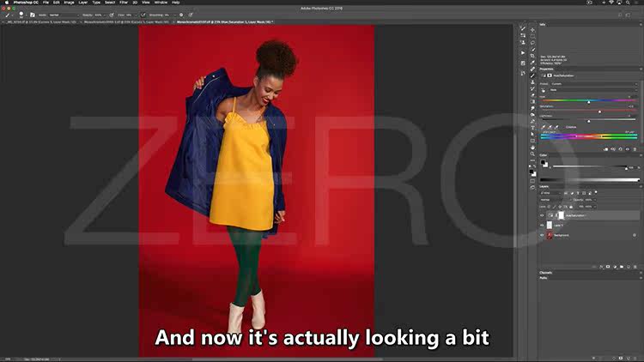Switch to the first document tab
The height and width of the screenshot is (362, 644).
pos(41,22)
